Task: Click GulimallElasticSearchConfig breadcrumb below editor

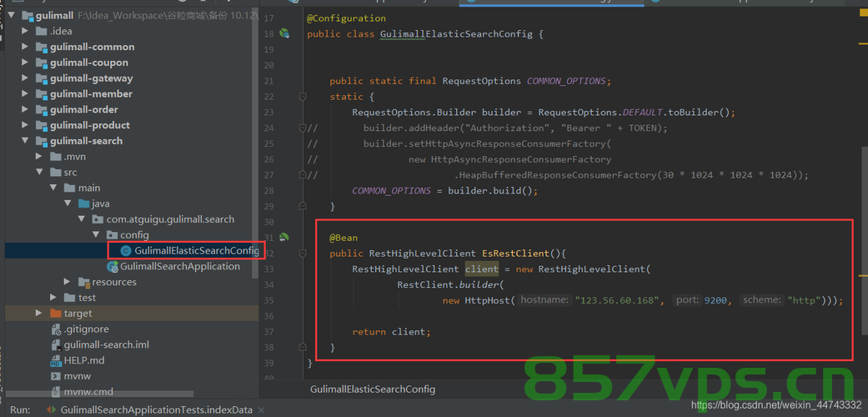Action: pos(373,389)
